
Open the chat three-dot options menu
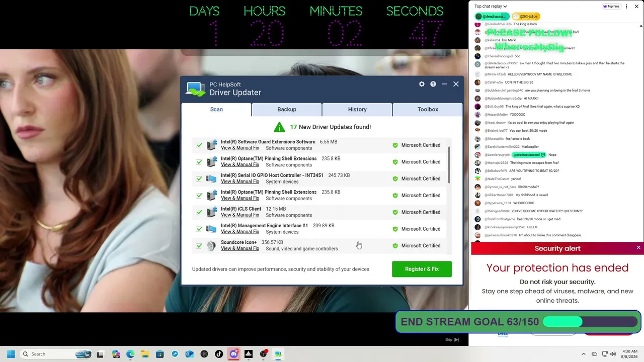[x=626, y=7]
